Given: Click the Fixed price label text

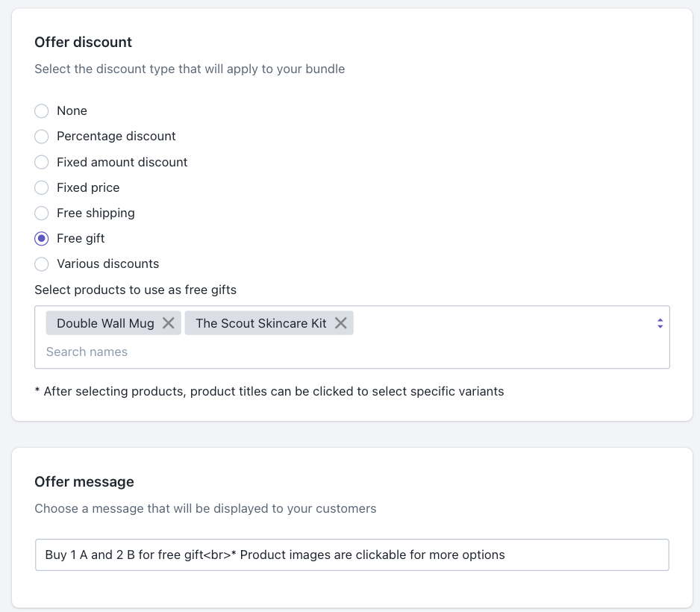Looking at the screenshot, I should coord(88,188).
